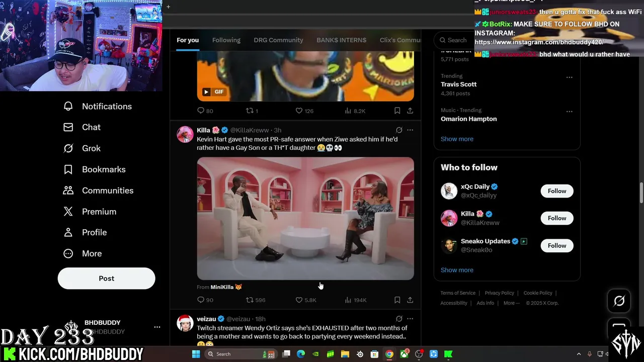Select the For you tab
Screen dimensions: 644x362
(188, 40)
